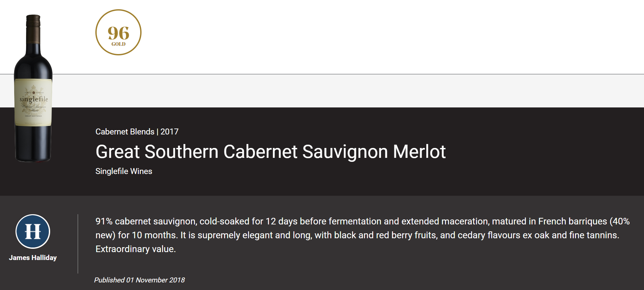Click the GOLD text inside the badge
Image resolution: width=644 pixels, height=290 pixels.
pos(118,44)
